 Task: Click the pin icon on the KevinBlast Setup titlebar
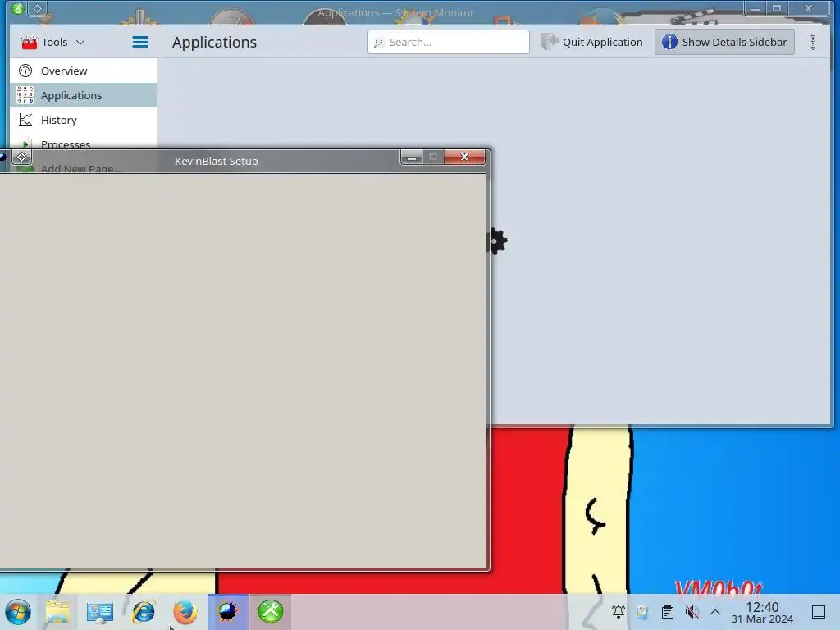[x=22, y=157]
